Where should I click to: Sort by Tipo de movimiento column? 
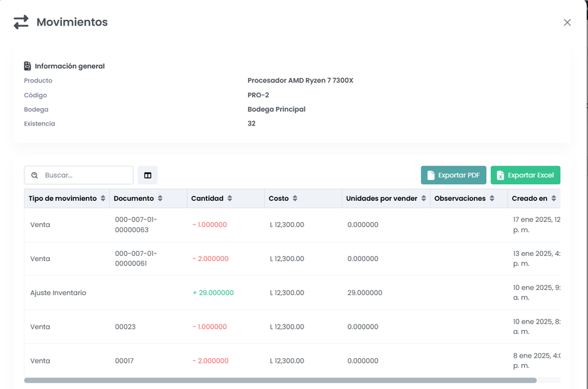pos(103,198)
